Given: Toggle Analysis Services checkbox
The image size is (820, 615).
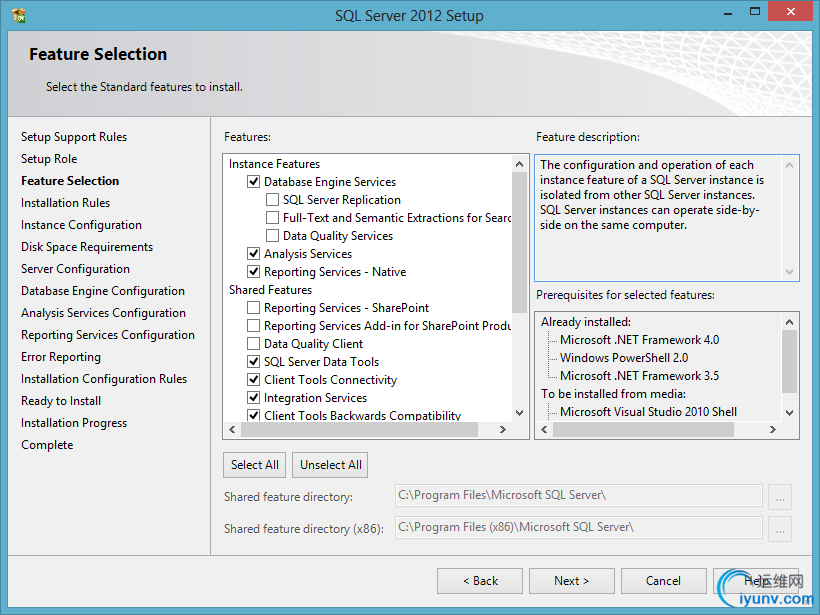Looking at the screenshot, I should 254,254.
